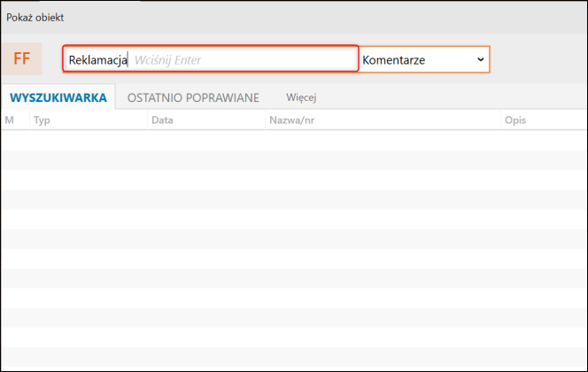
Task: Click the Typ column header
Action: [42, 119]
